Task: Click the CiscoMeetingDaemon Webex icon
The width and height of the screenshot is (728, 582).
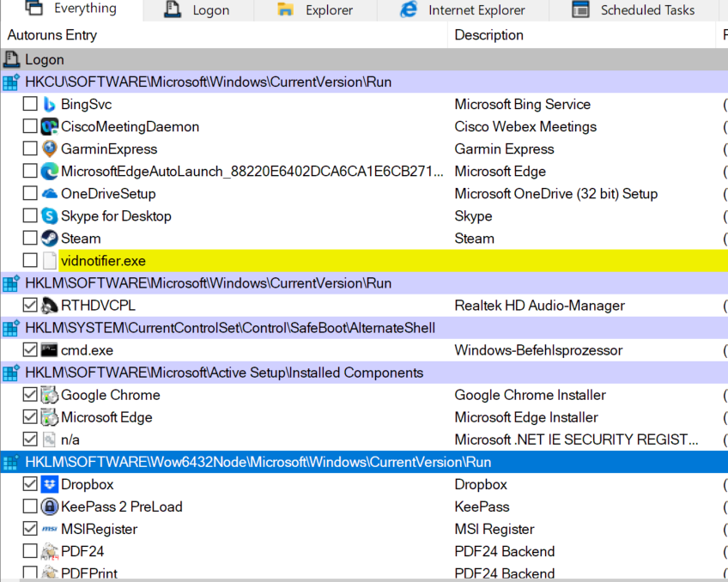Action: [x=49, y=127]
